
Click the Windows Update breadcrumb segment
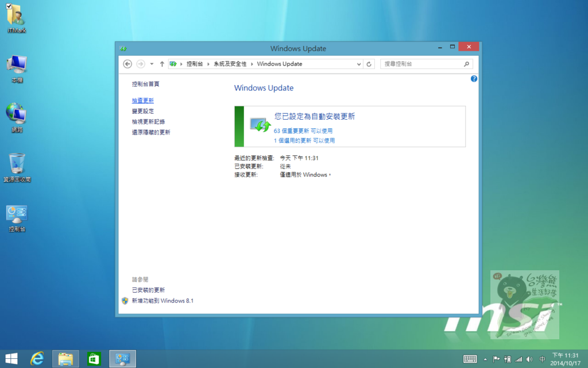pyautogui.click(x=280, y=64)
